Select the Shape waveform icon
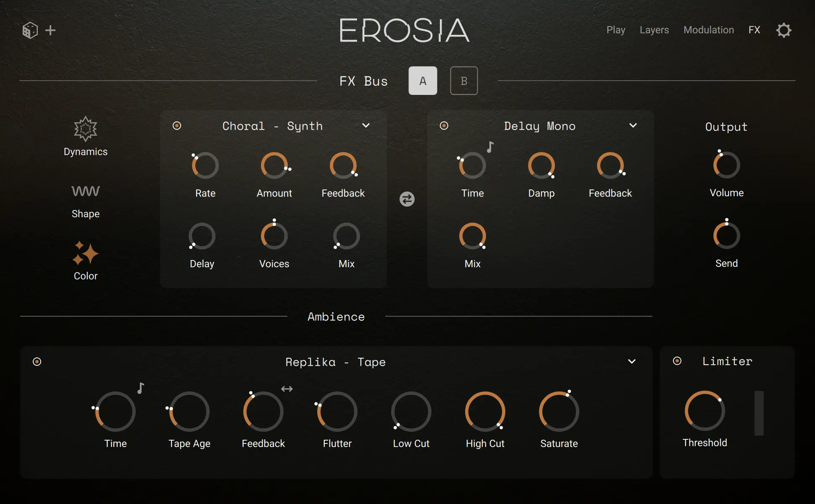Image resolution: width=815 pixels, height=504 pixels. 85,191
